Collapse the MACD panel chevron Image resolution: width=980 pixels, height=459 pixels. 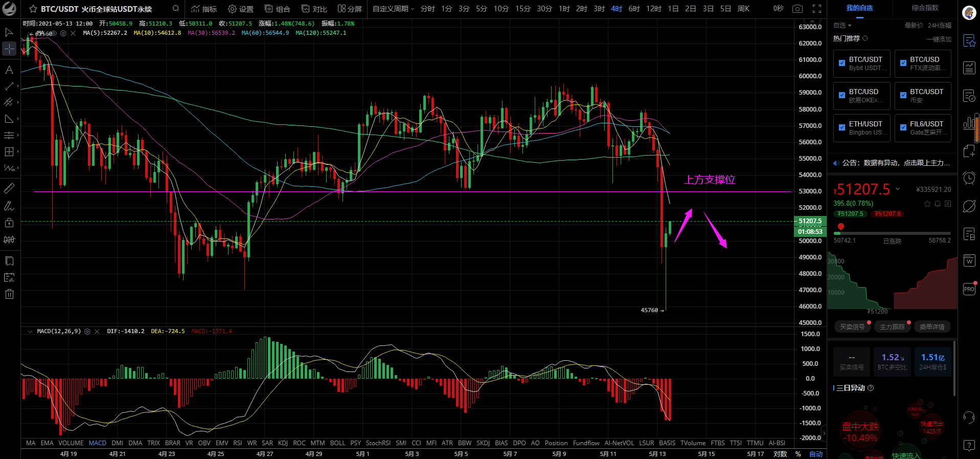click(x=30, y=332)
